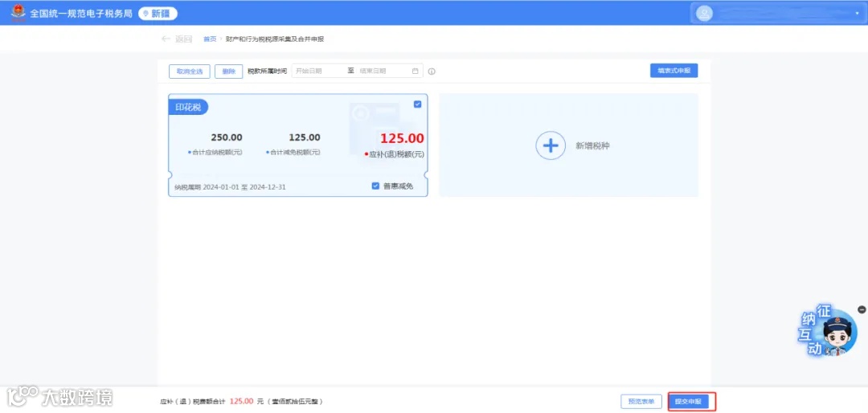Click the 填表式申报 button
This screenshot has width=868, height=413.
coord(674,71)
